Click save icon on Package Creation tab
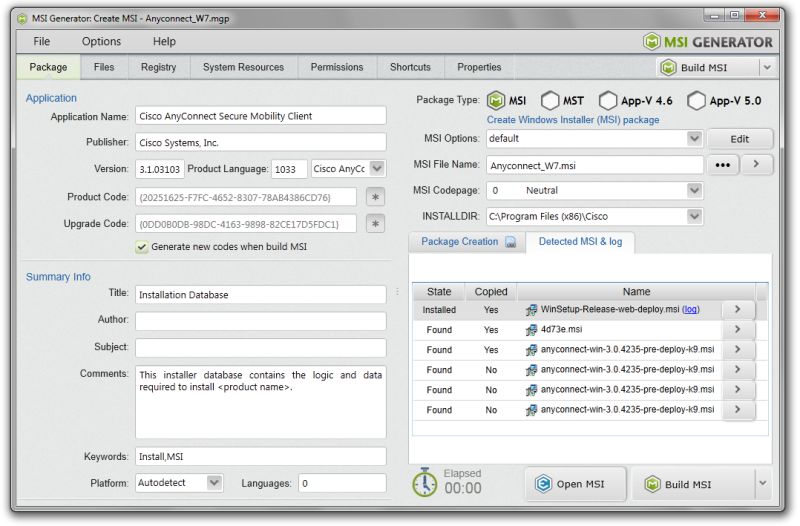 pos(511,242)
